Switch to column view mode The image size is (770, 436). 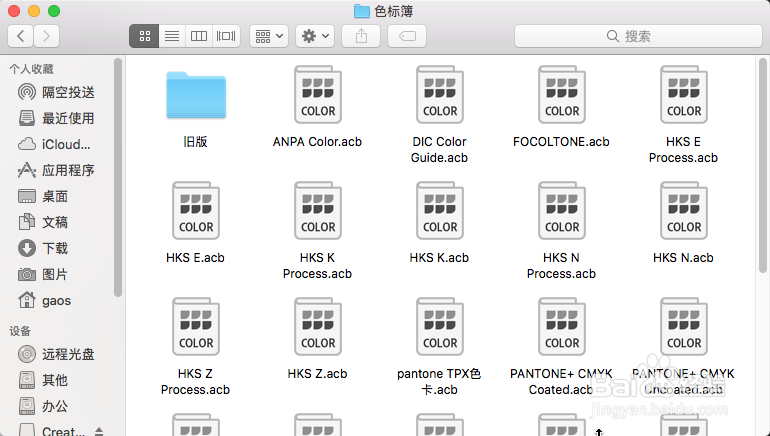(199, 36)
